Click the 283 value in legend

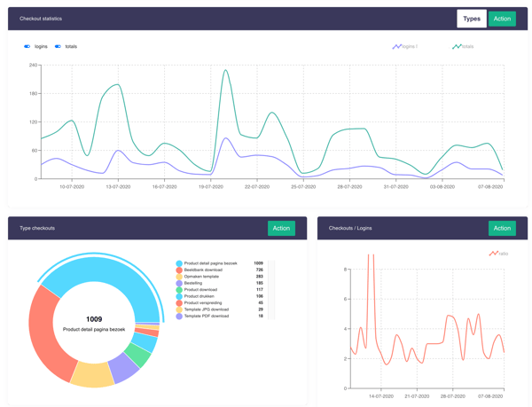pos(260,277)
